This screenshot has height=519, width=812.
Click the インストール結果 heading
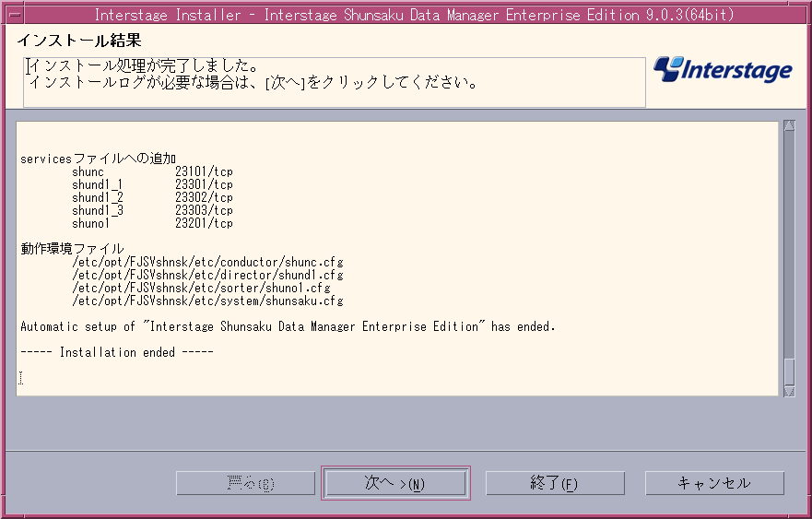click(x=79, y=41)
